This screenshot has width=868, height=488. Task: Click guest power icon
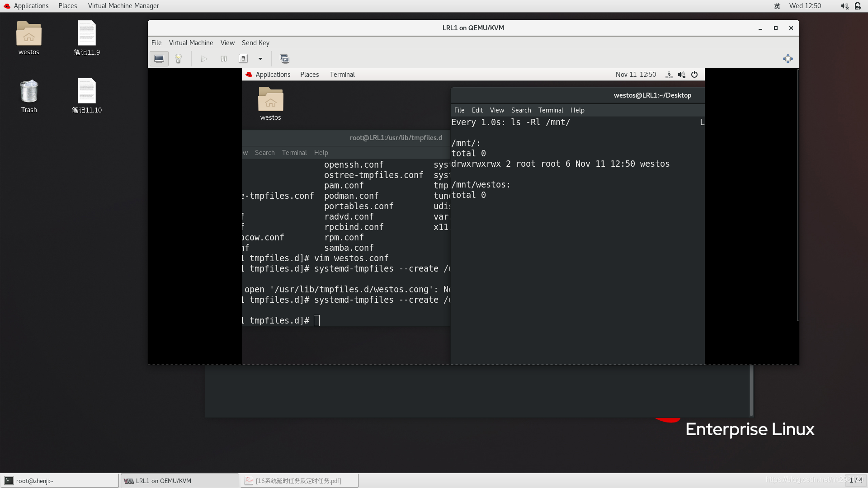[x=694, y=75]
